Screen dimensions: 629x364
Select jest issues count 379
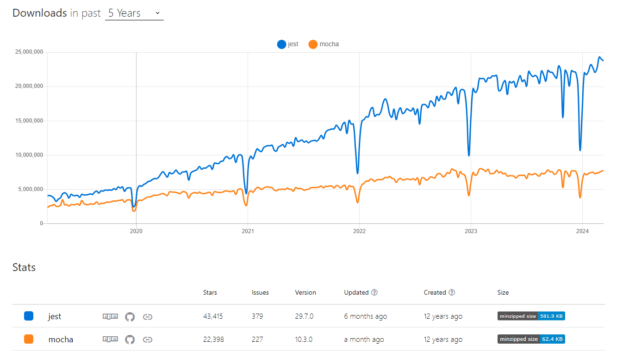point(257,316)
